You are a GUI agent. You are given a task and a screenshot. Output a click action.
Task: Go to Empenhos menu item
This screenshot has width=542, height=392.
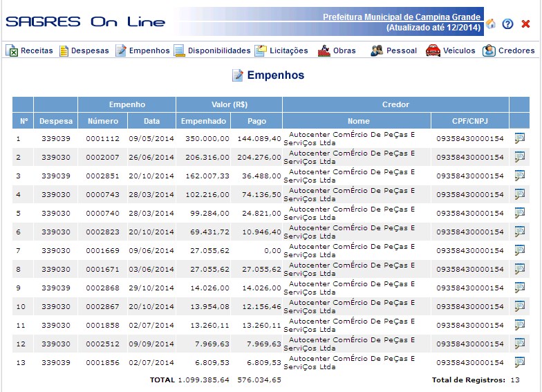coord(149,51)
